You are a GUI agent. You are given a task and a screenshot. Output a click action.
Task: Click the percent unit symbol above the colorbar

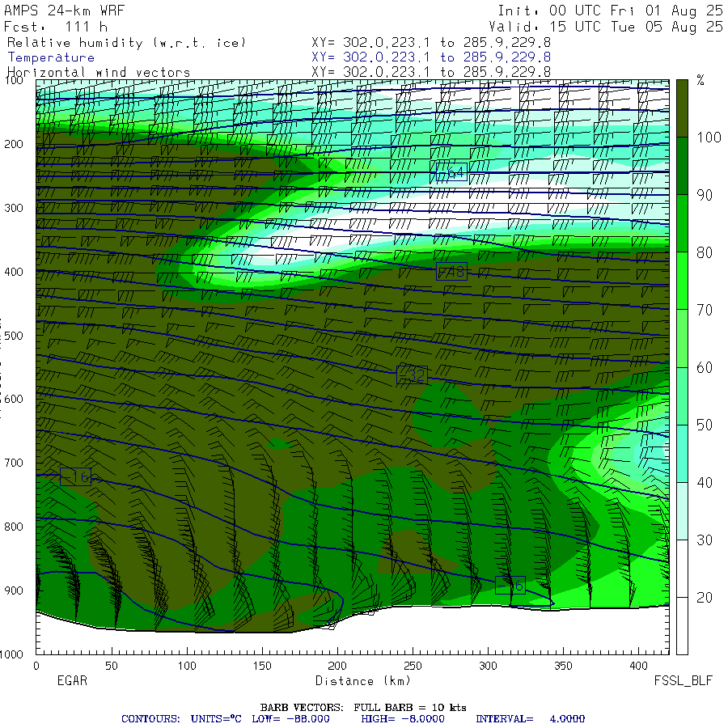[700, 81]
